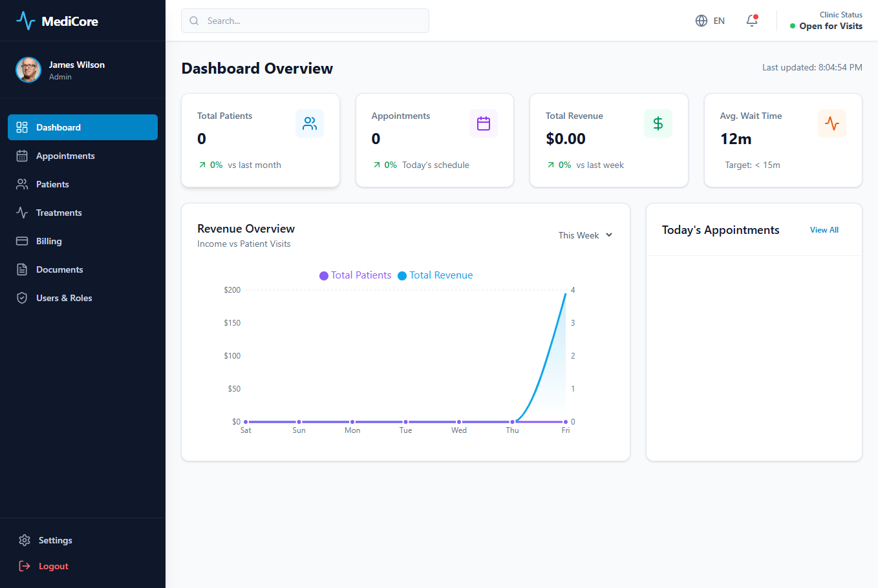Click the Last updated timestamp
Screen dimensions: 878x588
(x=812, y=67)
